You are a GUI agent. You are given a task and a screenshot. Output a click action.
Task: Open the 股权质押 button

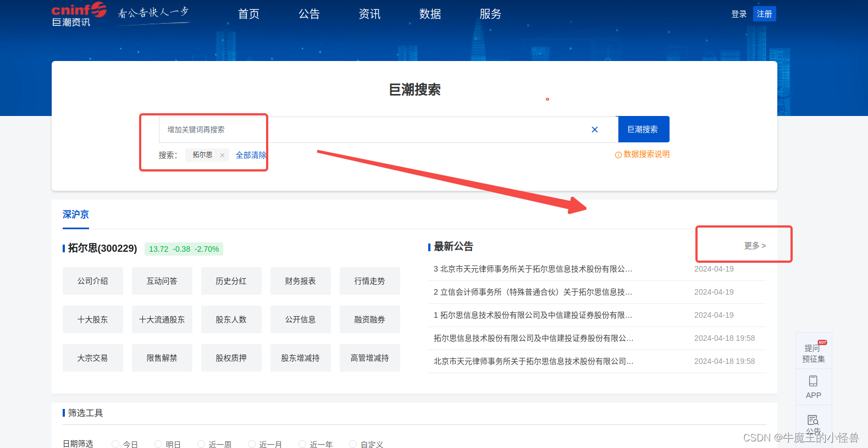(x=231, y=358)
